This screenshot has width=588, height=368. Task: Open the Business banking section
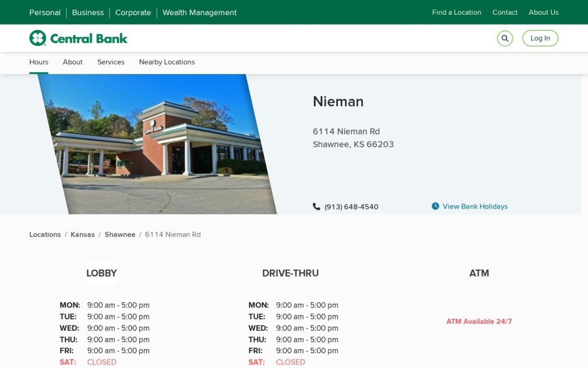(88, 13)
